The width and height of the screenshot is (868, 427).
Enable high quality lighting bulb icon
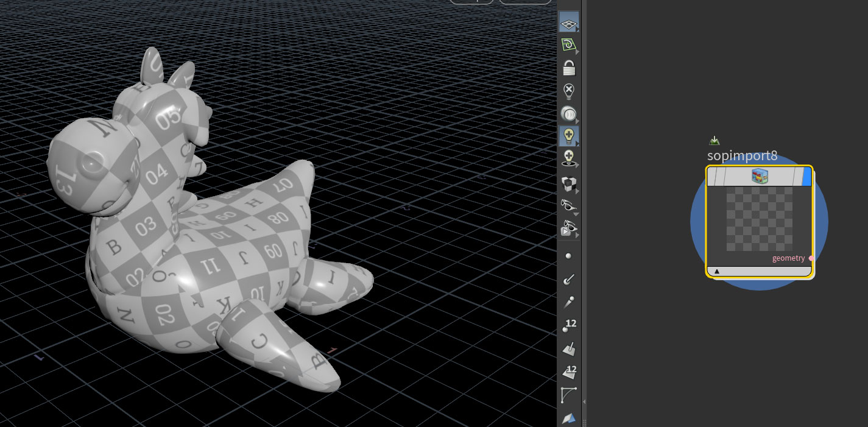[x=568, y=159]
